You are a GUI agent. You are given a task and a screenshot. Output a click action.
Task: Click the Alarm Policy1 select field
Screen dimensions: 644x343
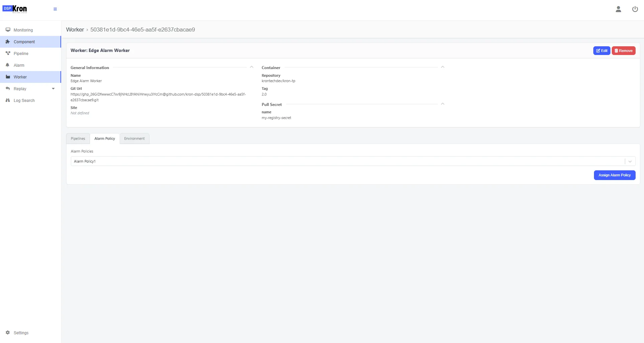pyautogui.click(x=353, y=161)
